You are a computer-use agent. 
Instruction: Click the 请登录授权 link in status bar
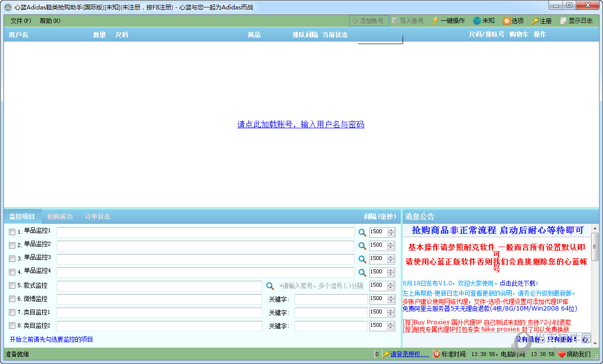click(410, 354)
